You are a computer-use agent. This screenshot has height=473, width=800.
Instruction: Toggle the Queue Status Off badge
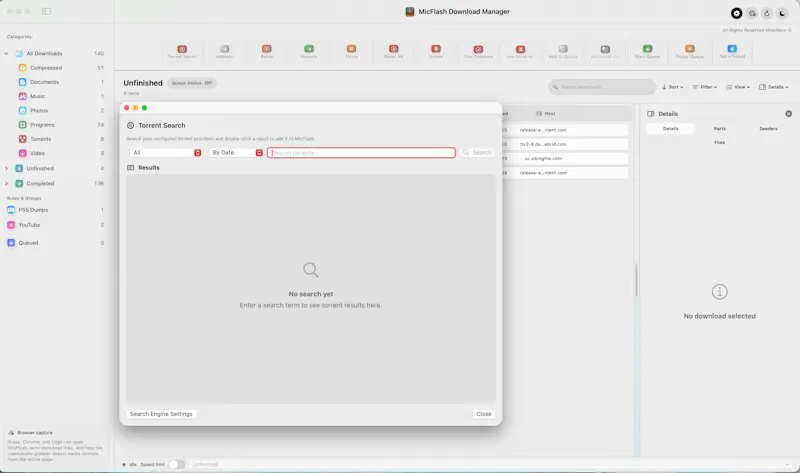[x=192, y=83]
